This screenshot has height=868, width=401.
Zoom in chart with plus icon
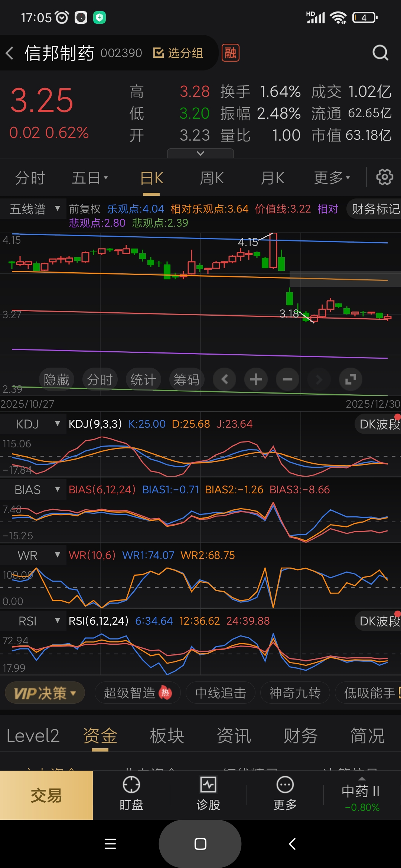click(x=256, y=379)
